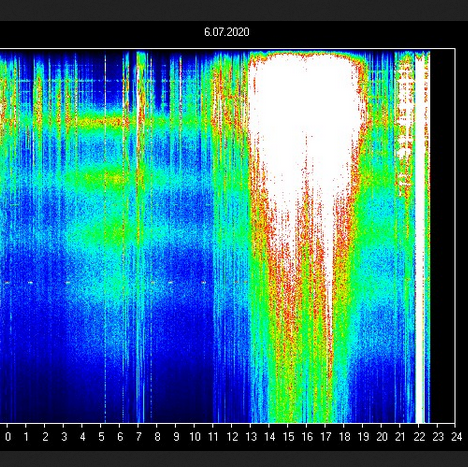Click hour 16 on the time axis
Screen dimensions: 468x467
[x=307, y=436]
